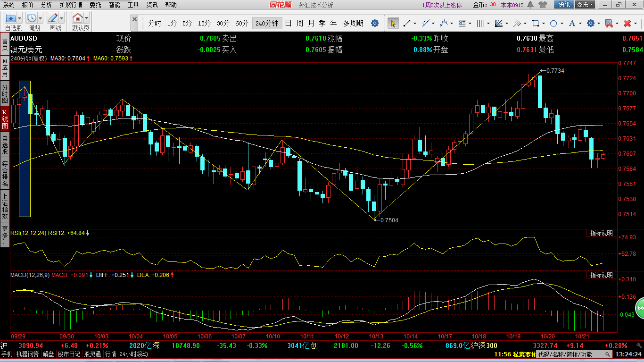Expand the line segment tool dropdown arrow
644x362 pixels.
414,23
